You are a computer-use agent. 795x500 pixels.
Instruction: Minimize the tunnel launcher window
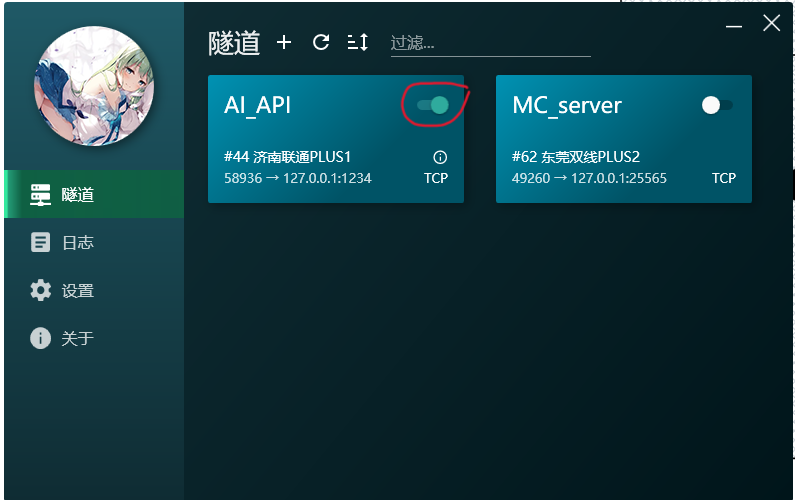(x=734, y=25)
